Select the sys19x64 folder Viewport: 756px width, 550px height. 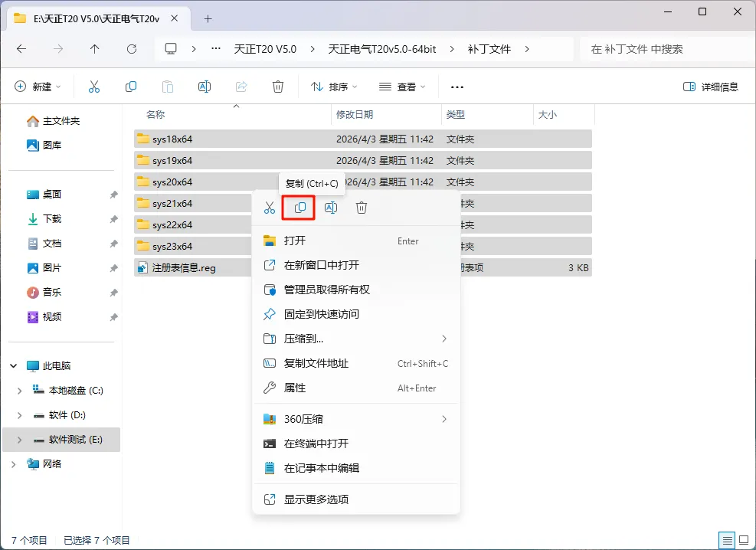362,161
